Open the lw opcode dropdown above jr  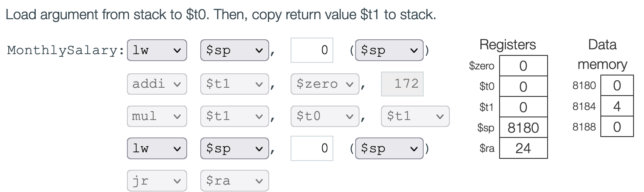(x=157, y=148)
